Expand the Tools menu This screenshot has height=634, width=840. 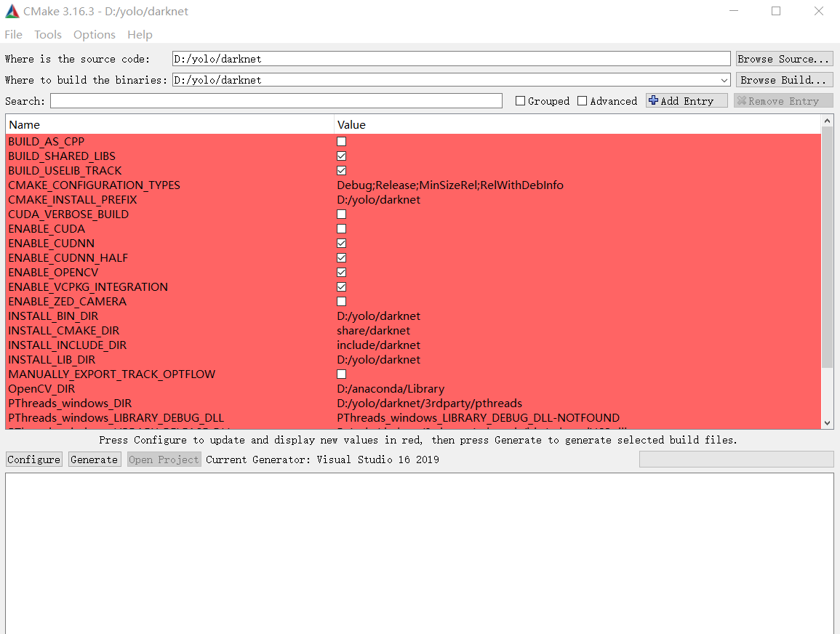pyautogui.click(x=48, y=34)
